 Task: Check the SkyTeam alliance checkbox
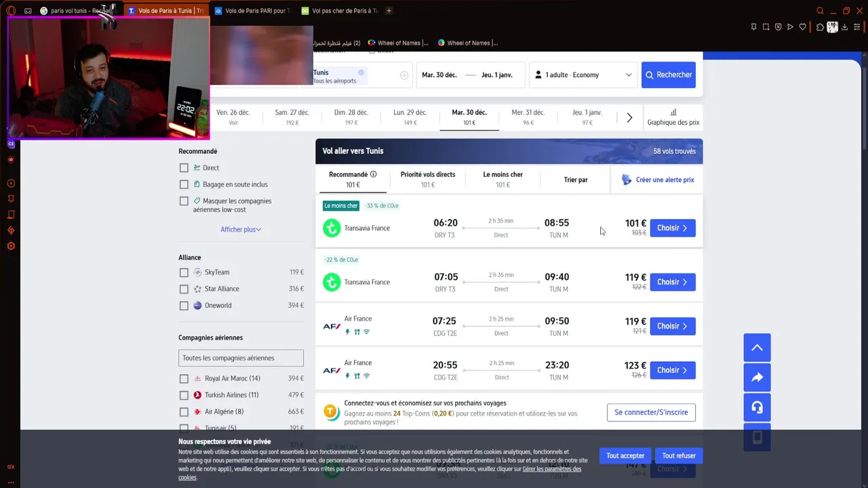(x=184, y=272)
